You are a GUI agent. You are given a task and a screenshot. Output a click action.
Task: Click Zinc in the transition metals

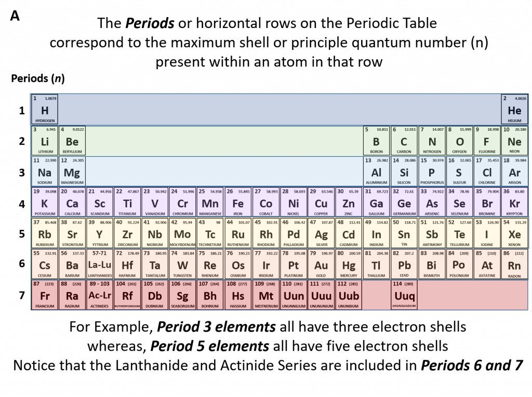click(x=349, y=202)
